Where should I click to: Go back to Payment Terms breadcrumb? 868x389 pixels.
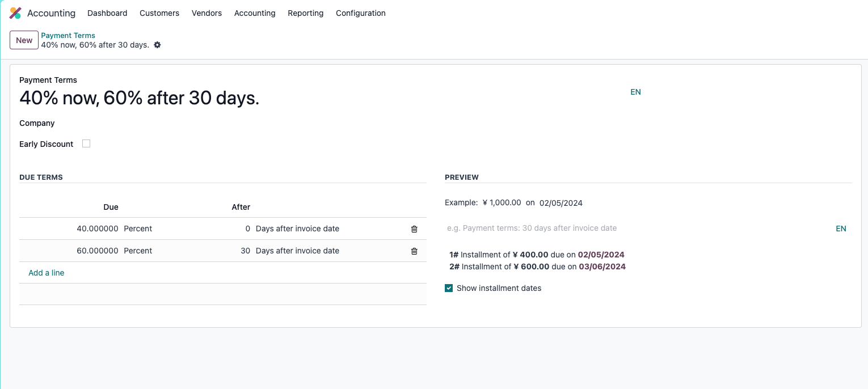(68, 35)
